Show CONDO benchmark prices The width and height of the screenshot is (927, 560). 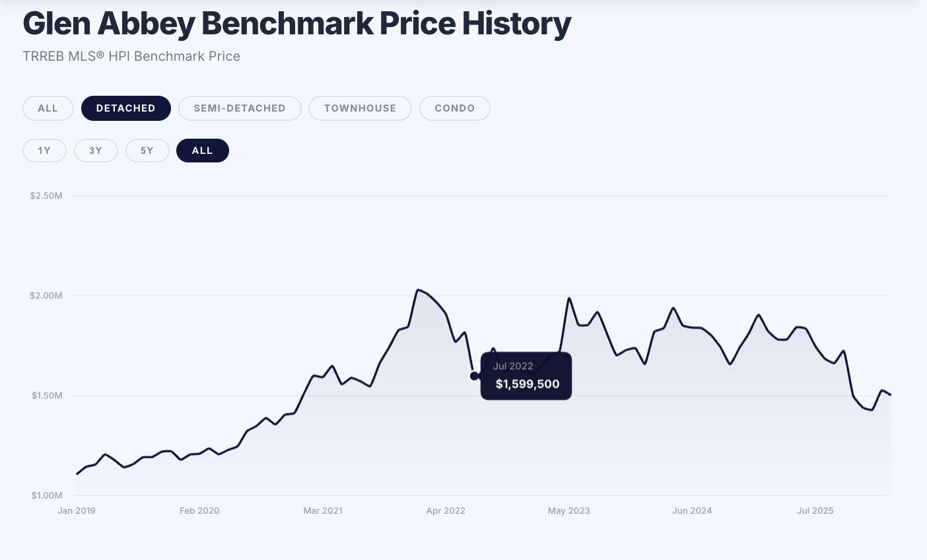[454, 108]
